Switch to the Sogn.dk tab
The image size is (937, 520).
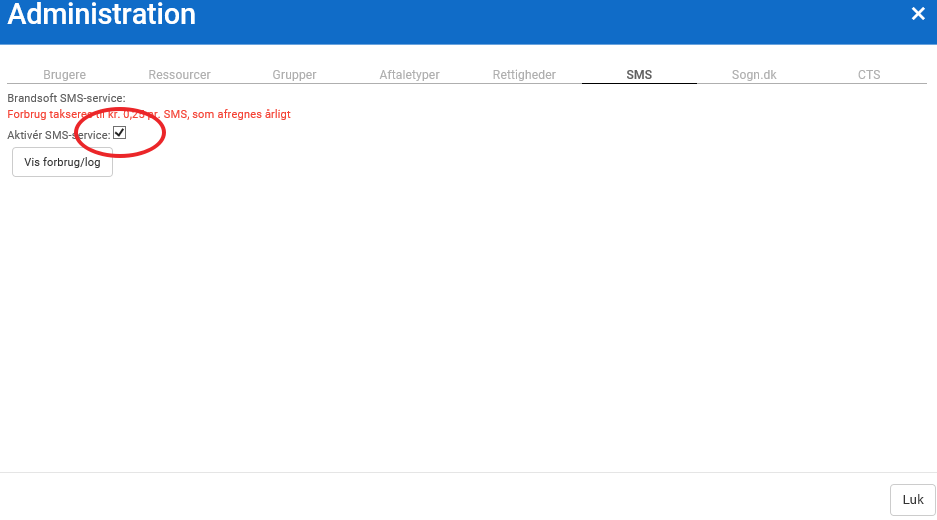click(x=754, y=75)
